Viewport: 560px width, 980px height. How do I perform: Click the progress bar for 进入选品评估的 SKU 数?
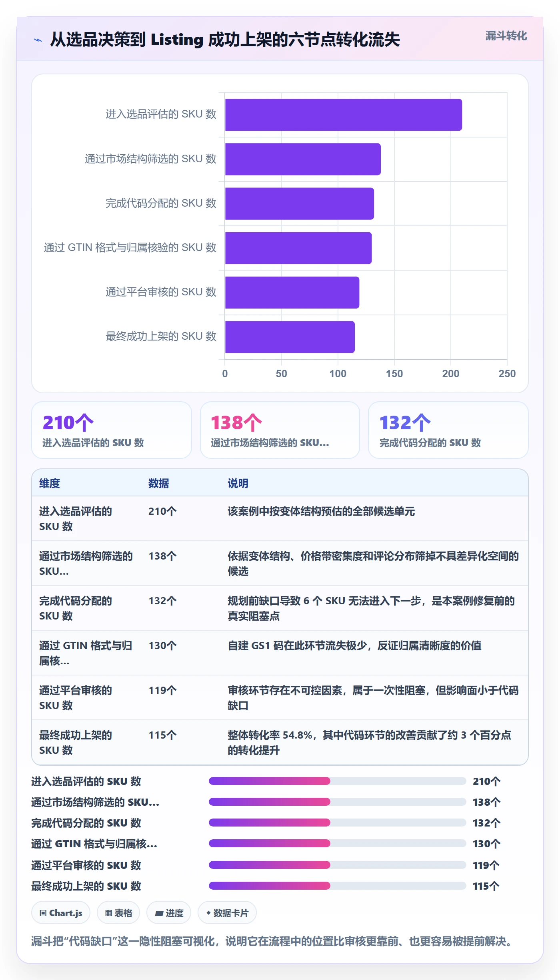tap(338, 781)
